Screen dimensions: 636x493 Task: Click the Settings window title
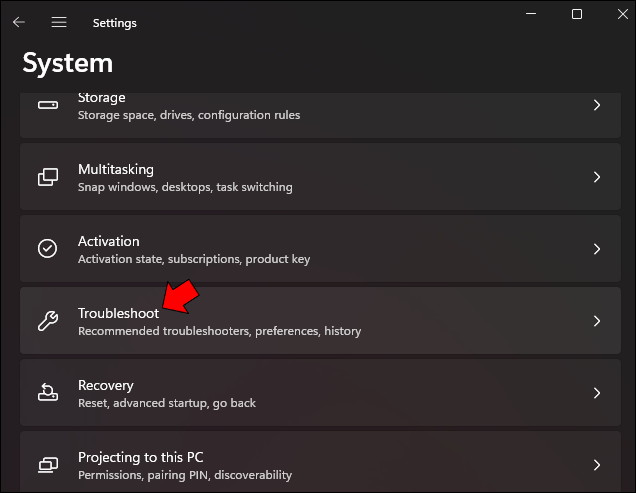point(115,23)
